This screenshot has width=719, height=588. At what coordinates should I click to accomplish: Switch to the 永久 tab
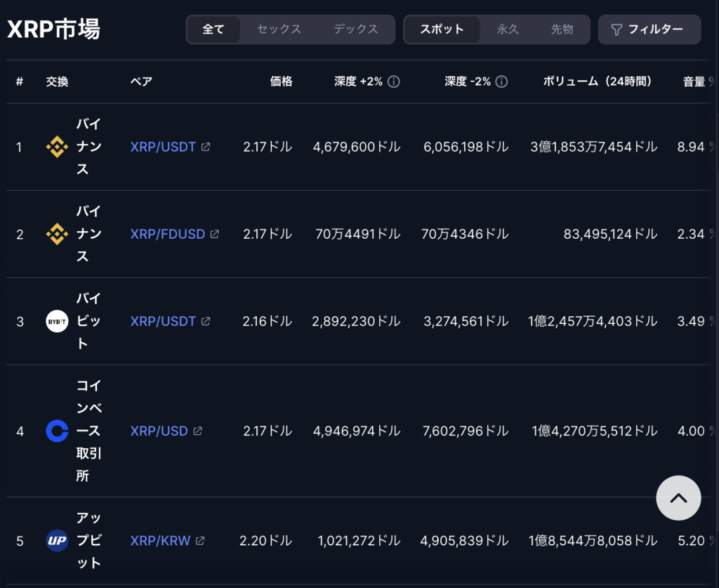point(508,30)
